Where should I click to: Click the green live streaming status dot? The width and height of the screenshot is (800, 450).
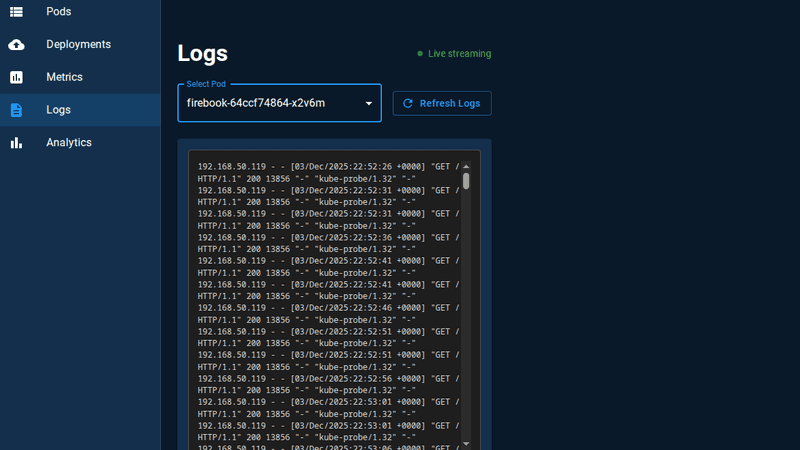pos(420,54)
